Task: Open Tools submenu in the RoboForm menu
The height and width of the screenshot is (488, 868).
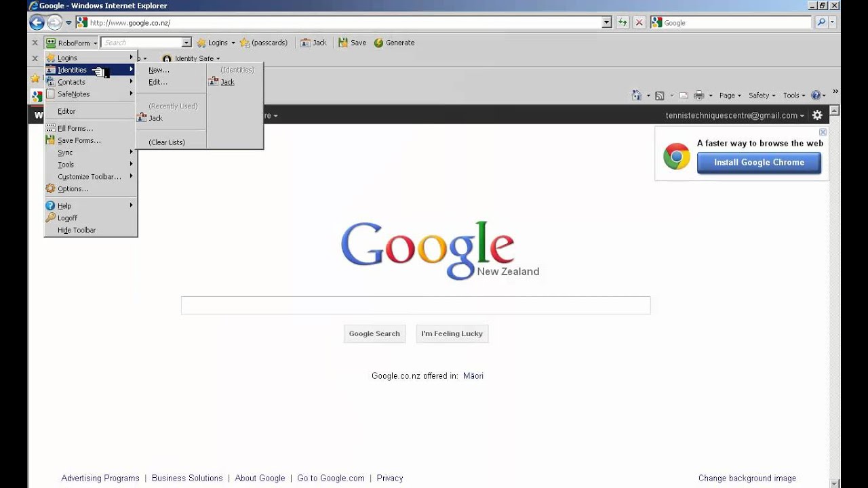Action: [x=91, y=165]
